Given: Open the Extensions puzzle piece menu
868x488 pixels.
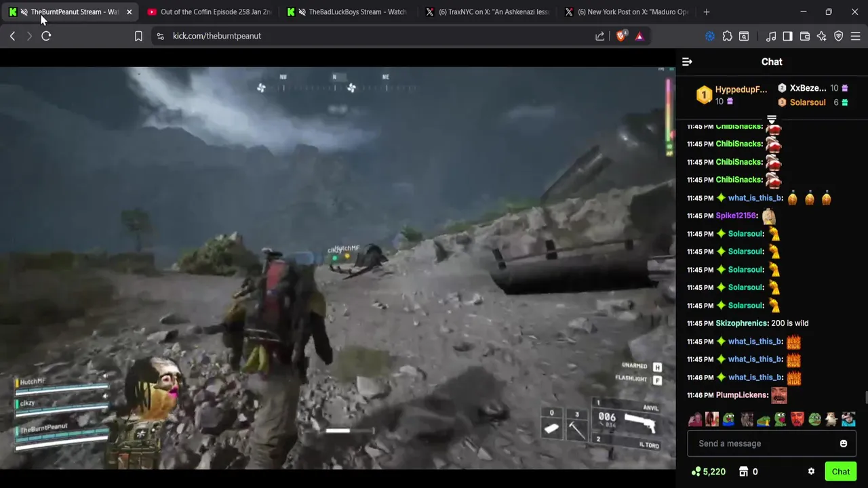Looking at the screenshot, I should (728, 36).
